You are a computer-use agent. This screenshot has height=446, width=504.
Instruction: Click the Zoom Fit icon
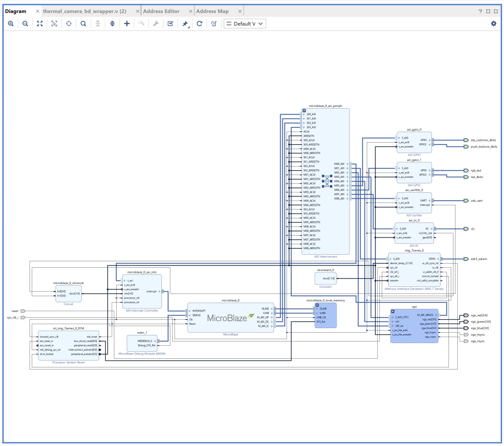pos(40,23)
